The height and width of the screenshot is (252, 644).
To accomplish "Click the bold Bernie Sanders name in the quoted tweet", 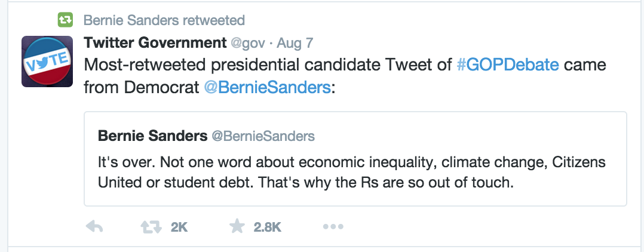I will tap(152, 136).
